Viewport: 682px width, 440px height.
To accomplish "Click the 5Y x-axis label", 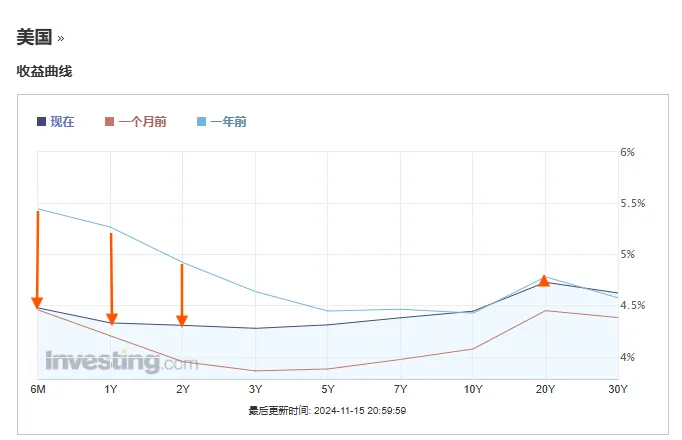I will pyautogui.click(x=328, y=389).
